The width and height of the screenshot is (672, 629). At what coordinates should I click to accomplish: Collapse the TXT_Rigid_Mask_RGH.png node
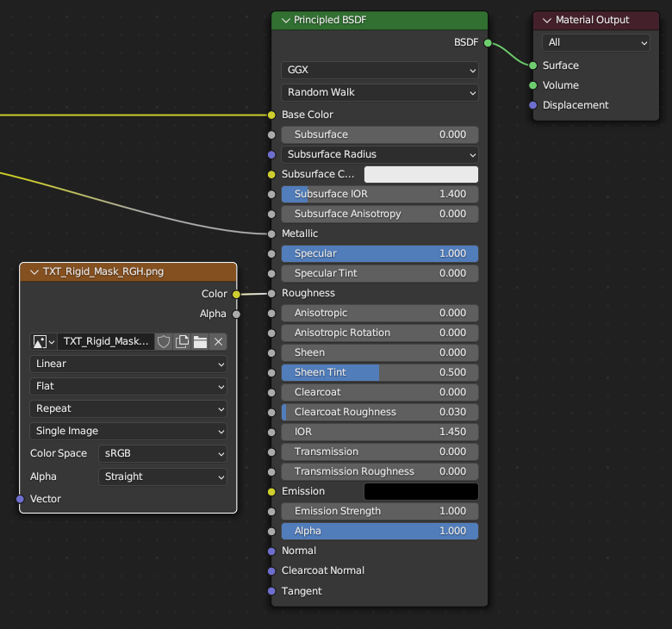point(34,271)
